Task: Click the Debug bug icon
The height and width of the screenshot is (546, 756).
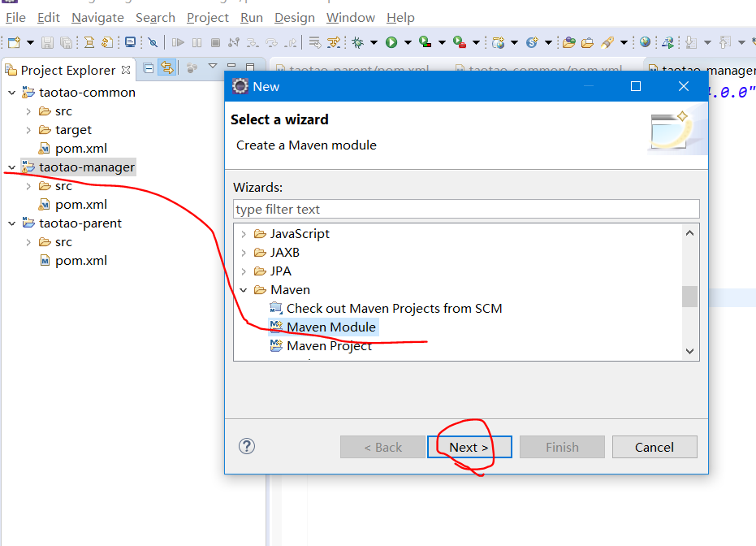Action: pos(358,42)
